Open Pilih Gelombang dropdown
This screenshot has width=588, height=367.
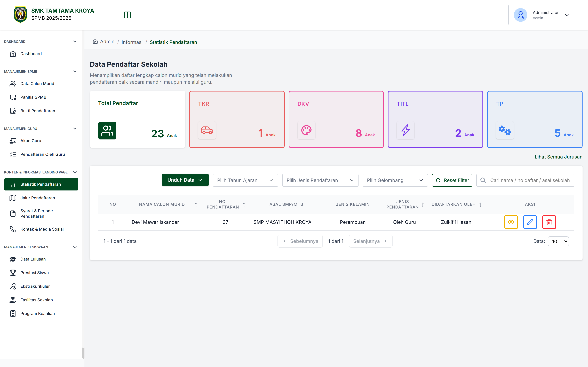click(x=395, y=180)
